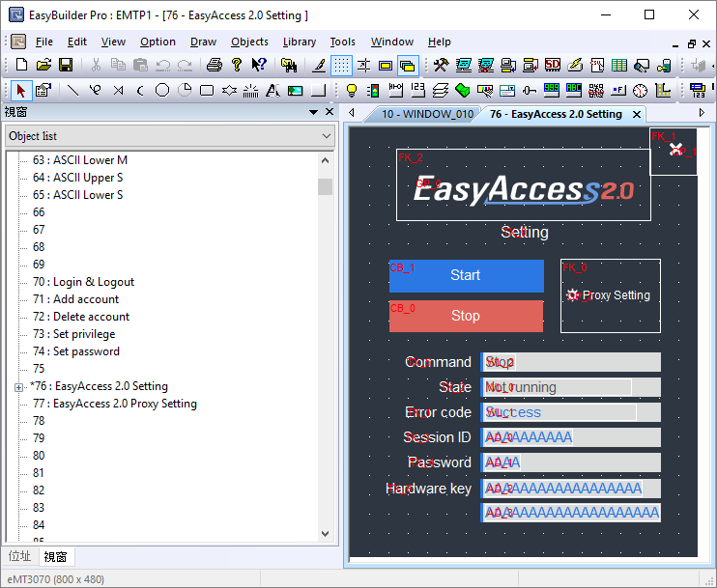Click the Compile hammer-and-wrench icon

tap(442, 65)
